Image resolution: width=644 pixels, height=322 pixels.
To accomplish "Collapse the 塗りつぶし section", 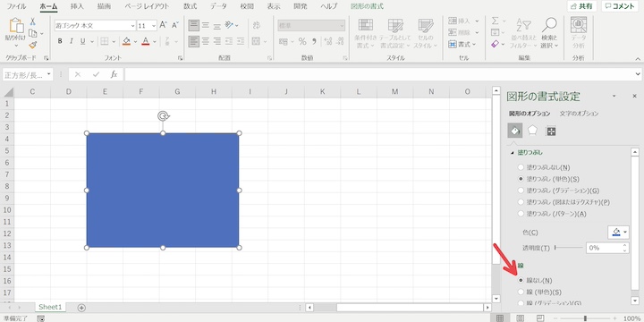I will point(512,152).
